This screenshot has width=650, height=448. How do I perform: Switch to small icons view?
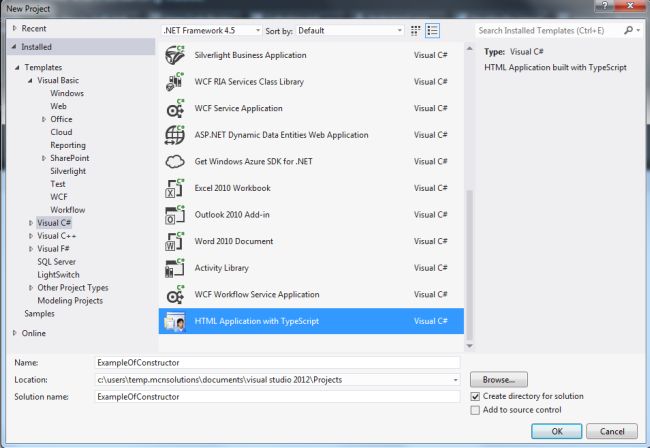(415, 31)
